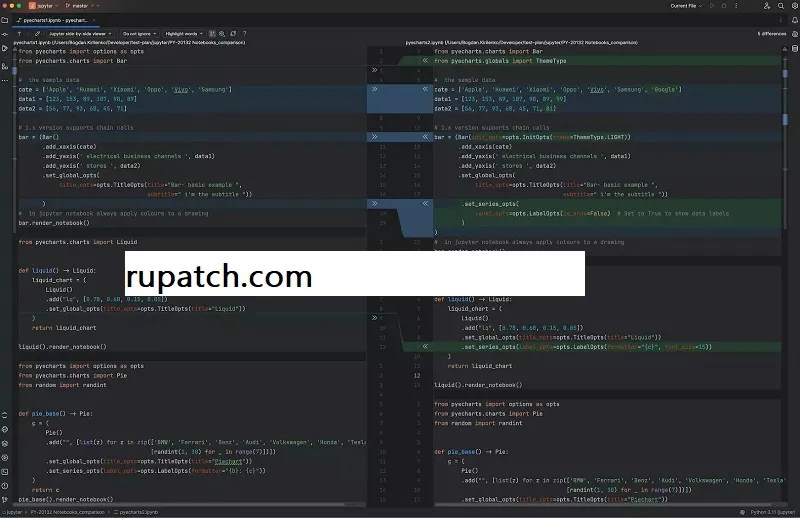Click Python 3.11 interpreter status widget
Image resolution: width=800 pixels, height=518 pixels.
coord(772,512)
